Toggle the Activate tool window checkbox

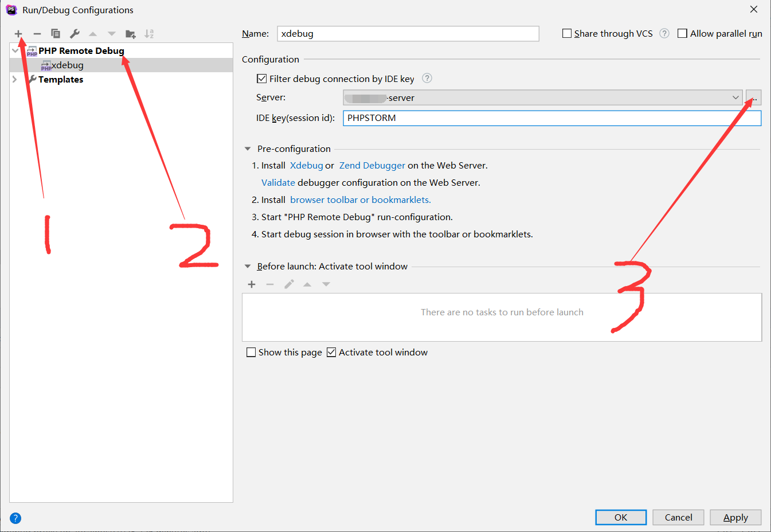pos(331,352)
